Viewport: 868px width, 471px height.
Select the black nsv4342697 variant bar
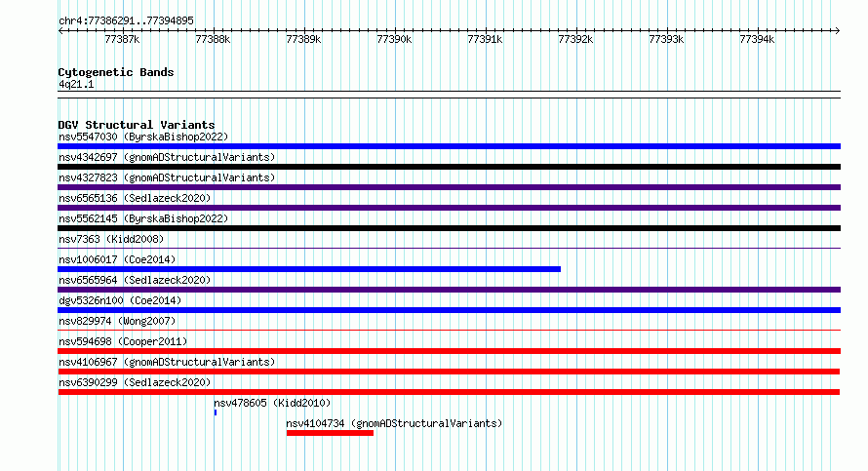tap(449, 167)
